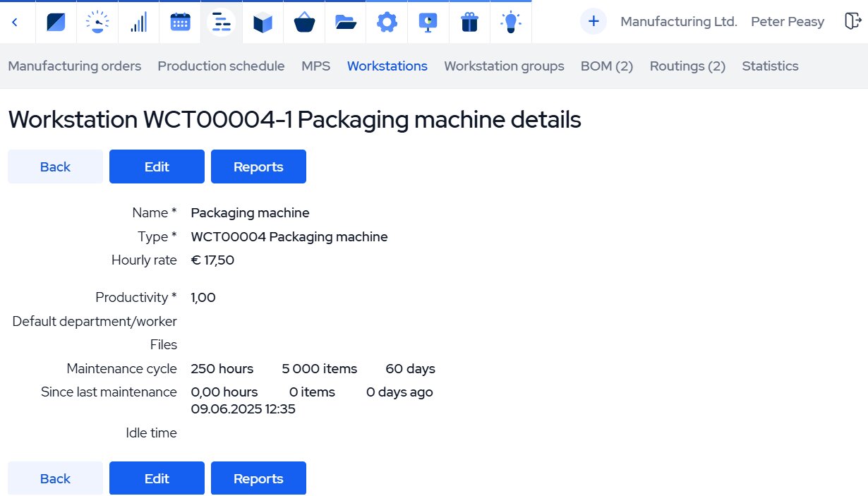Click the gift box icon
868x496 pixels.
pos(469,23)
